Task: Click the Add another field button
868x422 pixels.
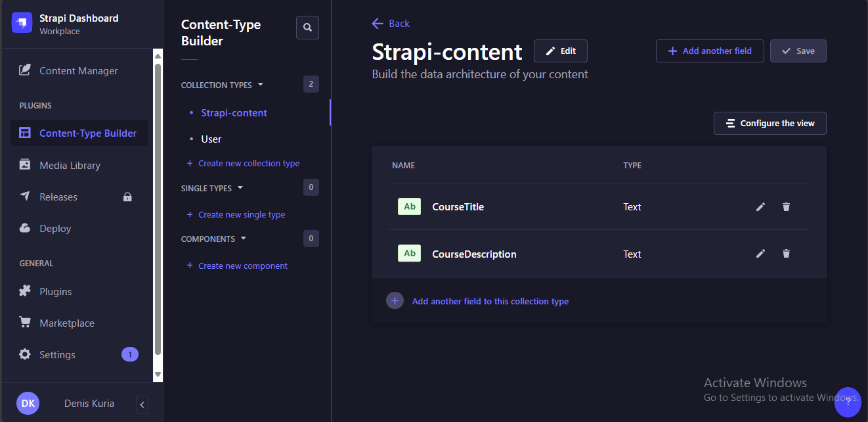Action: point(710,51)
